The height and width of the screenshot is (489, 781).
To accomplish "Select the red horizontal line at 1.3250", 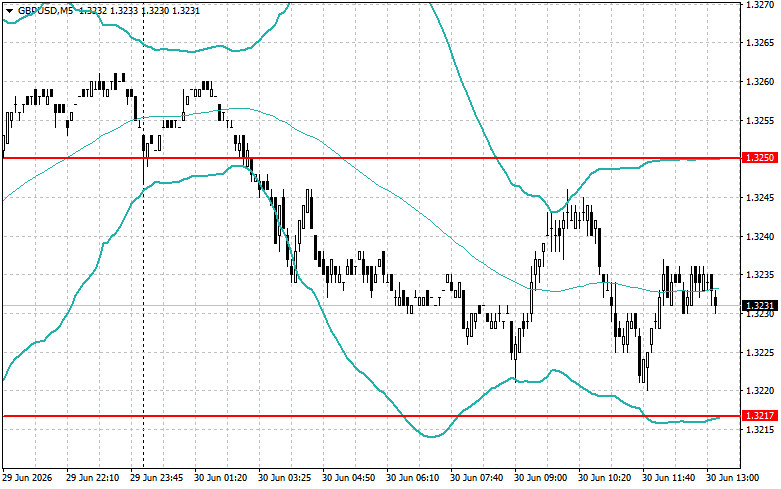I will [x=372, y=158].
